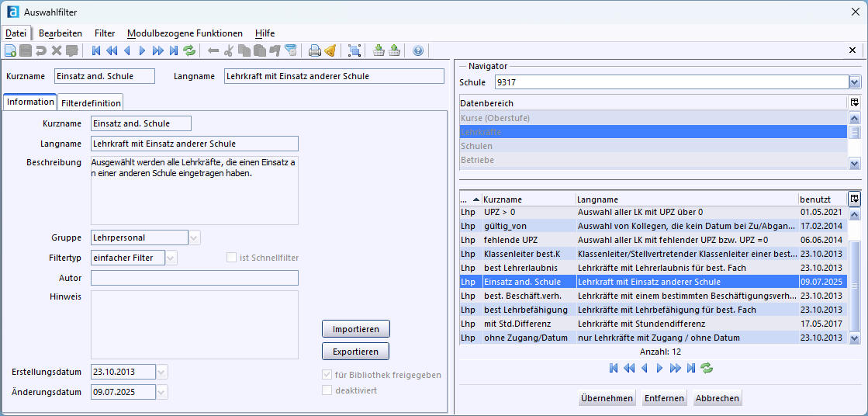
Task: Click the golden bell icon
Action: tap(330, 51)
